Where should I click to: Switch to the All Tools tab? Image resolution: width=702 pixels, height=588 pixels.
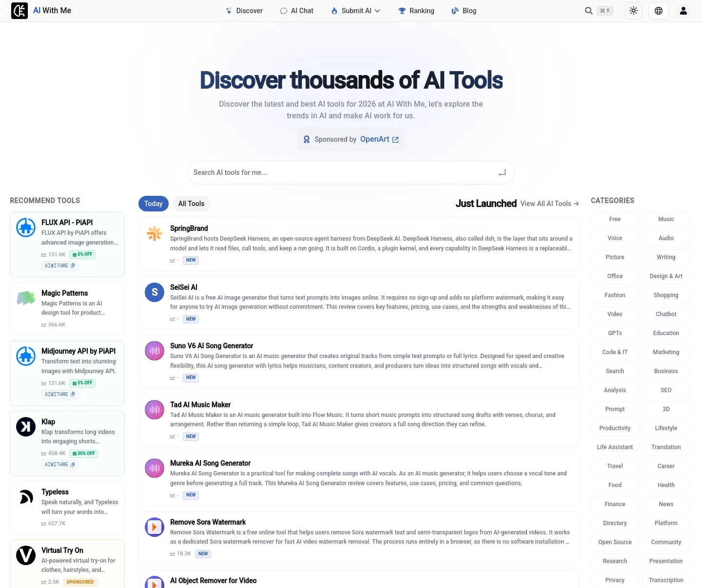click(x=191, y=204)
